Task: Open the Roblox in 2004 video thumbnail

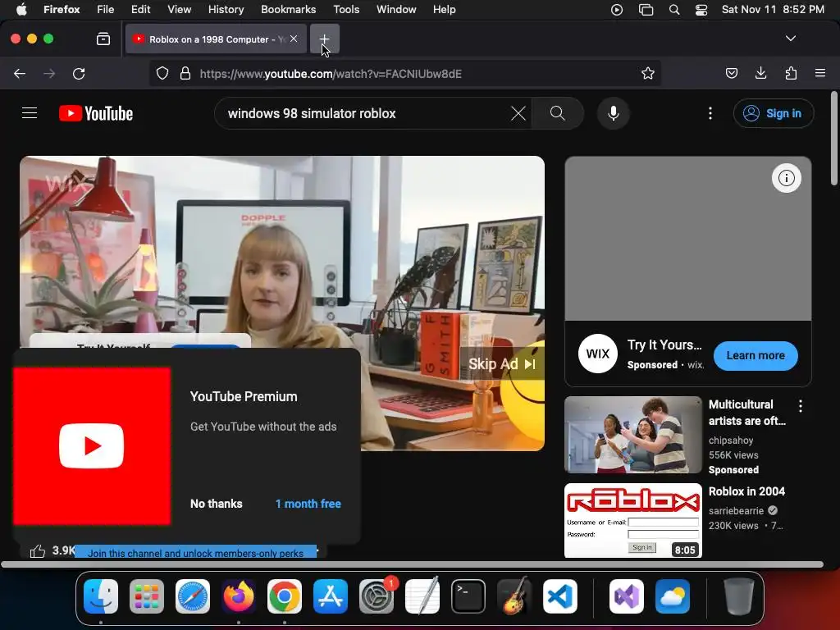Action: click(633, 521)
